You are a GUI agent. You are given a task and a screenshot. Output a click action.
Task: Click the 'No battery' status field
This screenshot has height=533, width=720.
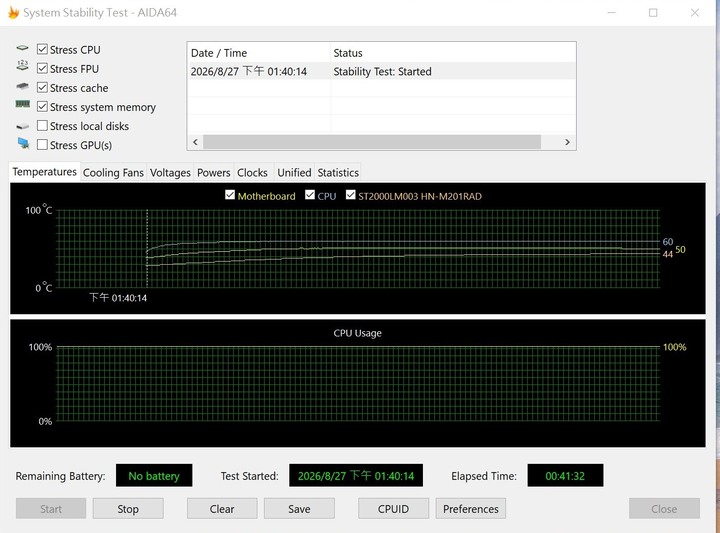[x=154, y=476]
